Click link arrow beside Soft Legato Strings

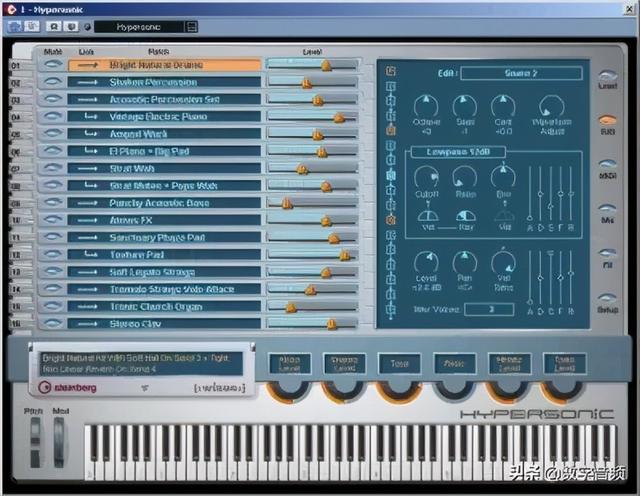[x=88, y=272]
